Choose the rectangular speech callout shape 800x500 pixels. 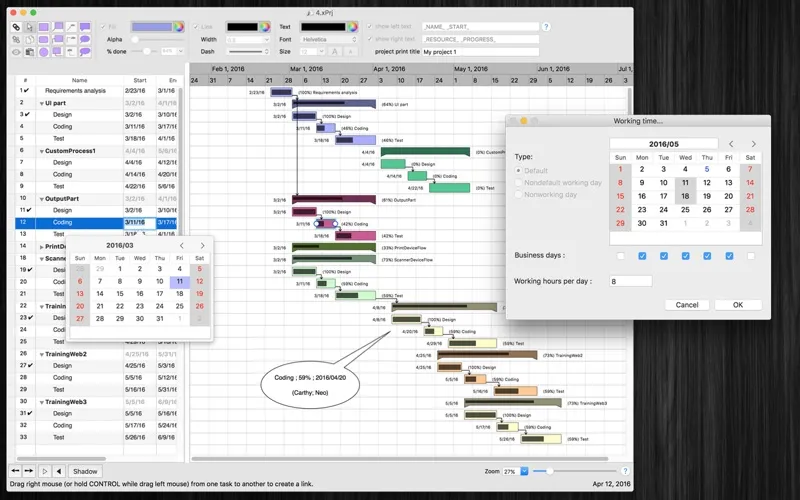(85, 27)
